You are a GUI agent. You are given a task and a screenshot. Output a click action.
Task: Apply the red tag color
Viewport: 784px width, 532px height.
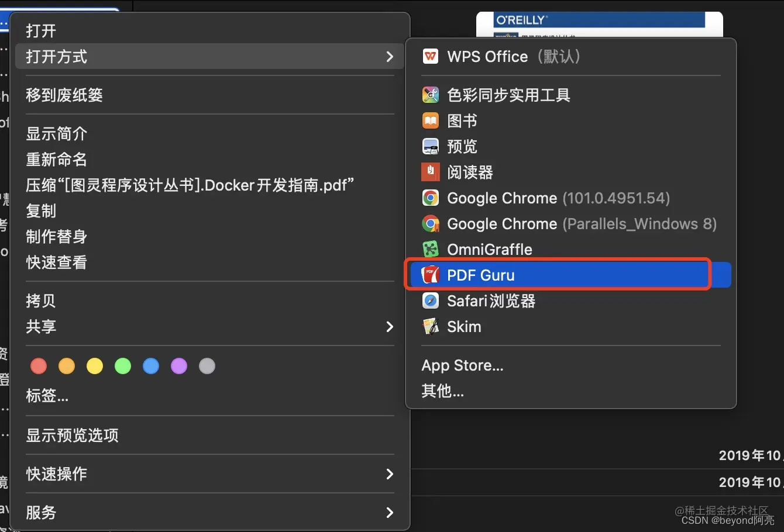click(x=39, y=366)
